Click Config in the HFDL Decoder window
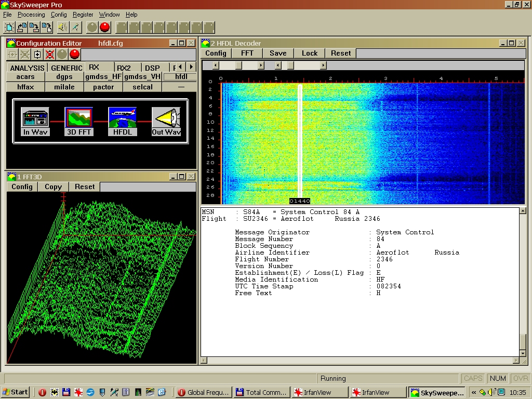The image size is (532, 399). click(216, 54)
